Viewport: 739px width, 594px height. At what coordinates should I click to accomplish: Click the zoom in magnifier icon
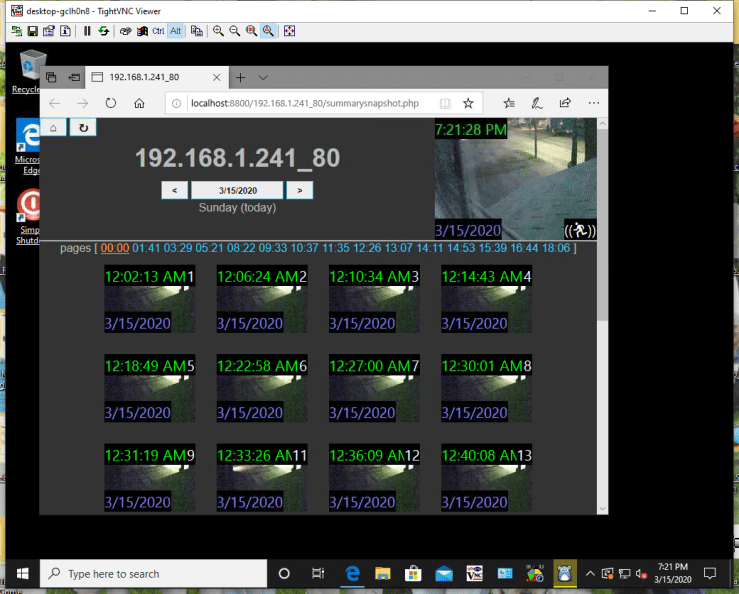[218, 31]
